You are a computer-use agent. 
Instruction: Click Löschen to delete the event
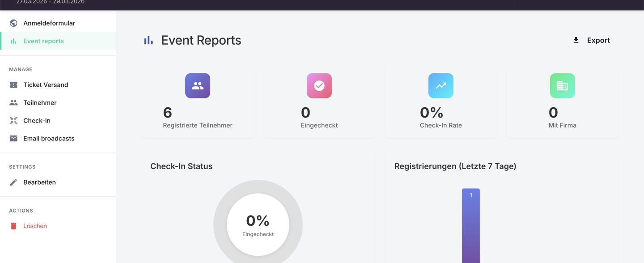pos(35,226)
